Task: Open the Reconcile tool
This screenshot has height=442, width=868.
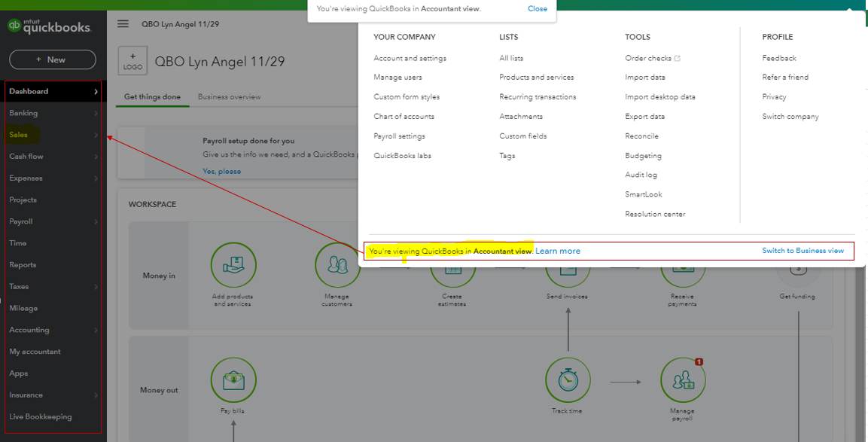Action: coord(641,136)
